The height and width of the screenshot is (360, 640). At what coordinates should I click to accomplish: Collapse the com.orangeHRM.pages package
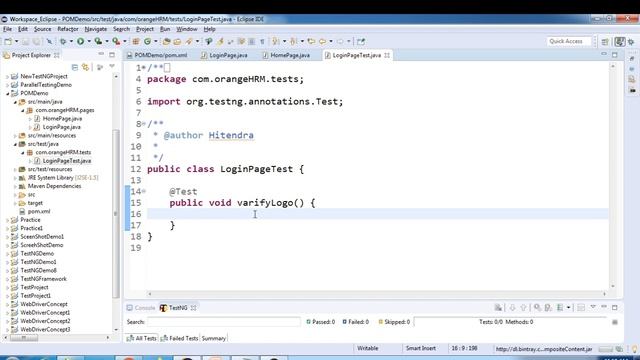pyautogui.click(x=23, y=111)
